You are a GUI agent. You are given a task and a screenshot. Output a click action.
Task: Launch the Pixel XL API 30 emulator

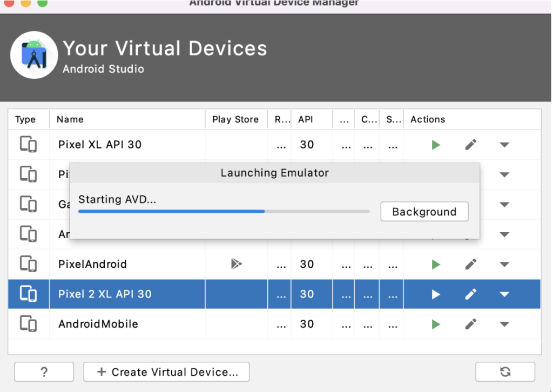[x=436, y=145]
